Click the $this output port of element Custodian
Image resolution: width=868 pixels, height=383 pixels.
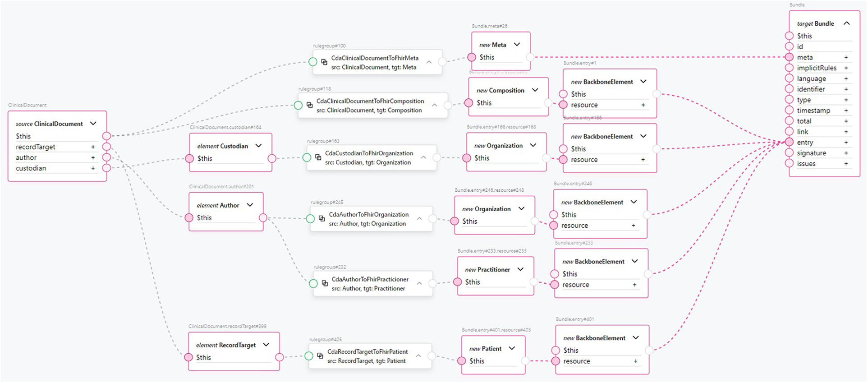(x=272, y=158)
